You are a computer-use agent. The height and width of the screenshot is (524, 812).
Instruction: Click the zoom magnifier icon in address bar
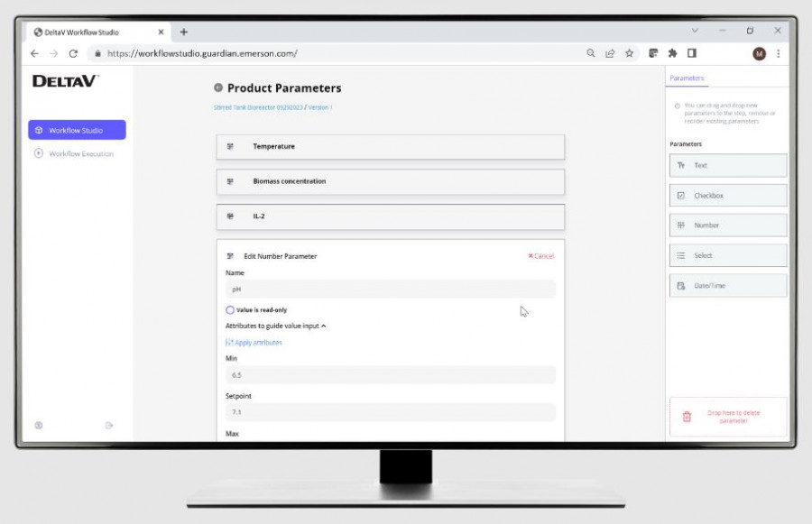point(590,53)
